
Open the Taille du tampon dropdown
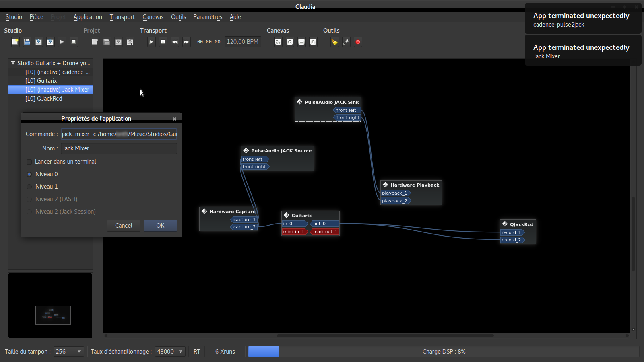click(x=69, y=352)
